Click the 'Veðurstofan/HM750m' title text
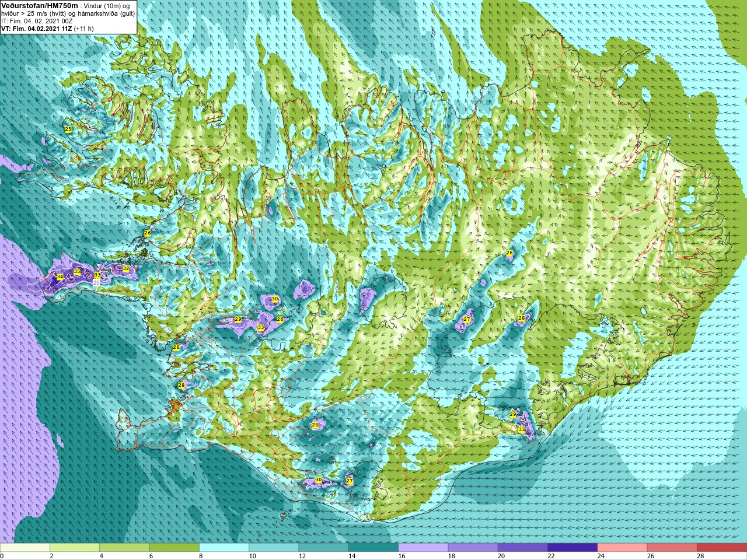The width and height of the screenshot is (747, 560). 39,5
